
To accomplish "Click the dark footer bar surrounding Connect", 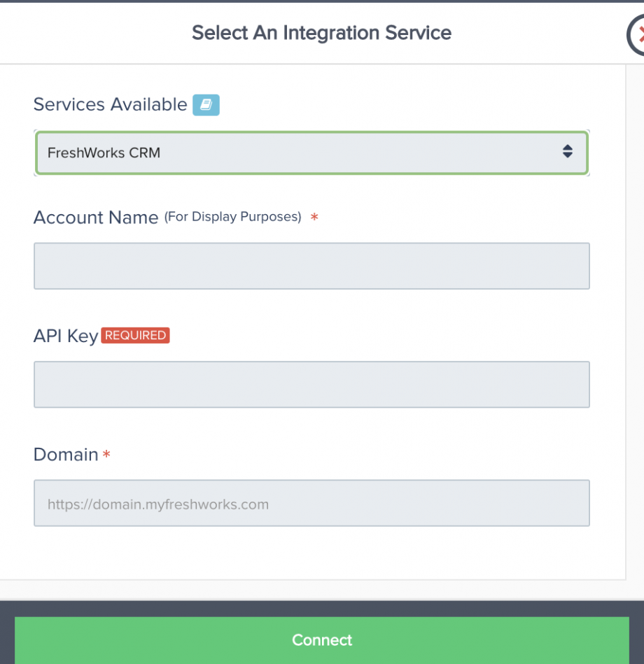I will pyautogui.click(x=322, y=608).
